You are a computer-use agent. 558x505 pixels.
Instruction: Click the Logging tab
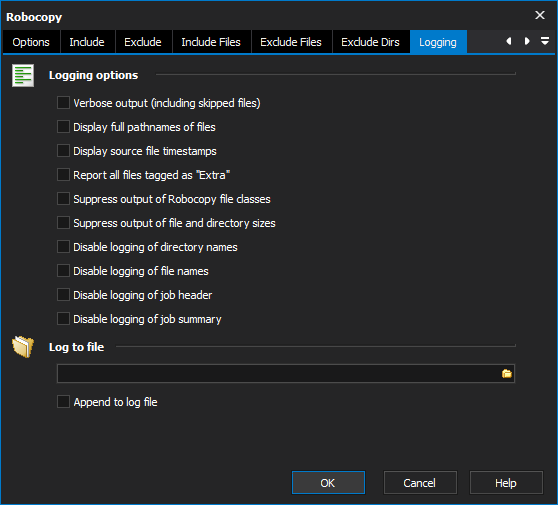pyautogui.click(x=438, y=42)
